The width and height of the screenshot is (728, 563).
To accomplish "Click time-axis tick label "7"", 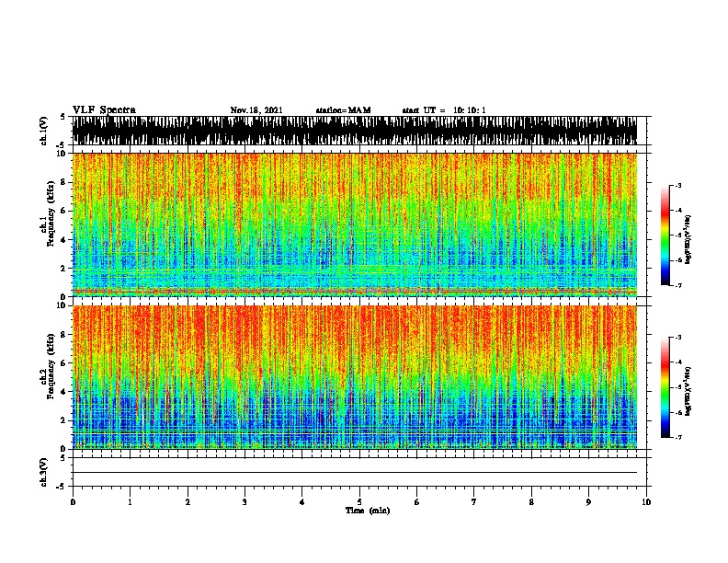I will [474, 502].
